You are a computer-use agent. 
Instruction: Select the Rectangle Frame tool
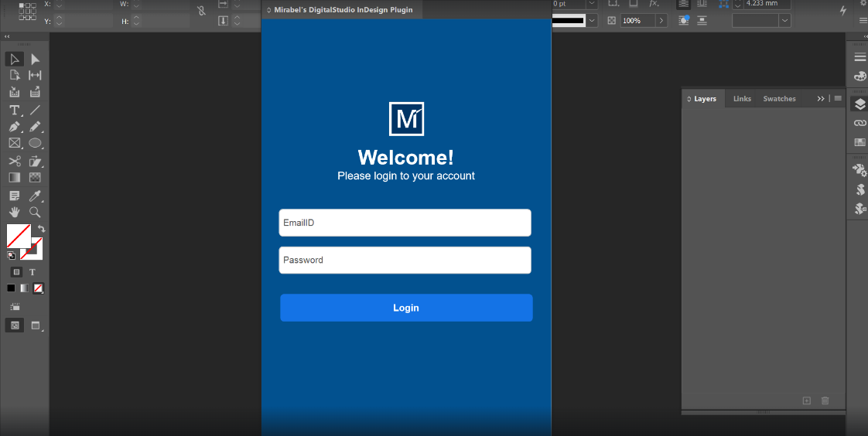coord(15,143)
